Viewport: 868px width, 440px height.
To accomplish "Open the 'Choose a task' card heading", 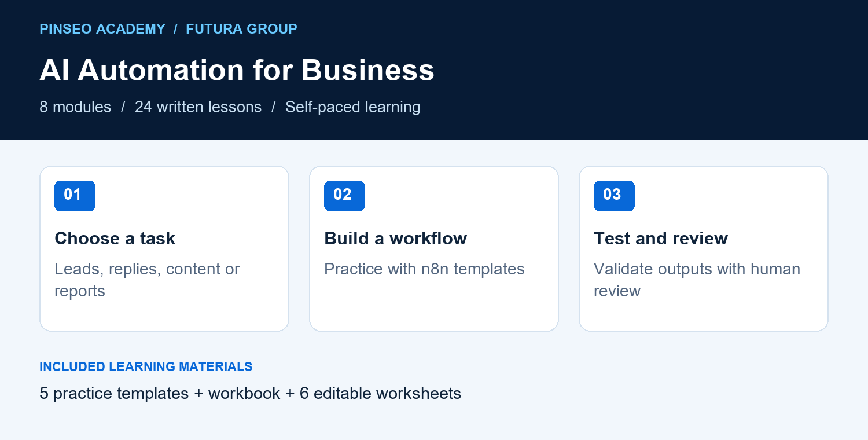I will coord(115,239).
